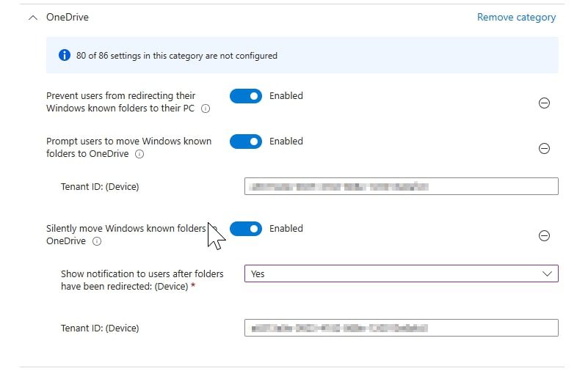Remove the Prevent users from redirecting setting
The image size is (588, 371).
click(x=544, y=103)
